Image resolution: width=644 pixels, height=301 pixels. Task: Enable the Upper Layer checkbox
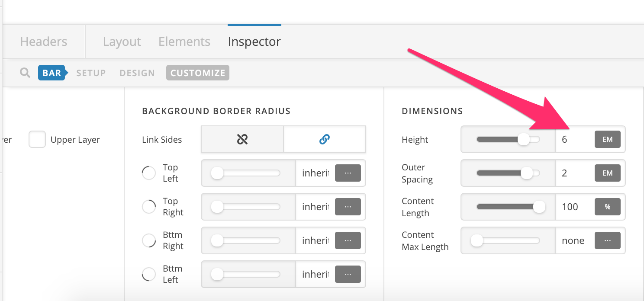point(37,140)
